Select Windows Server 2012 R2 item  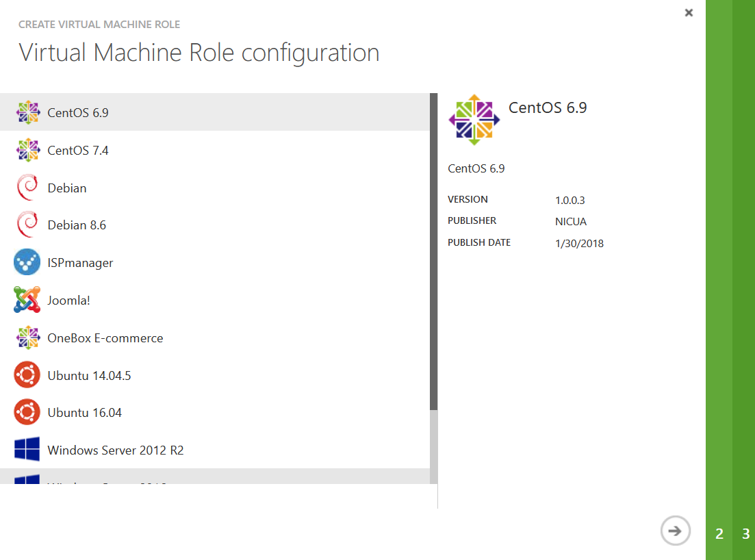[x=215, y=450]
